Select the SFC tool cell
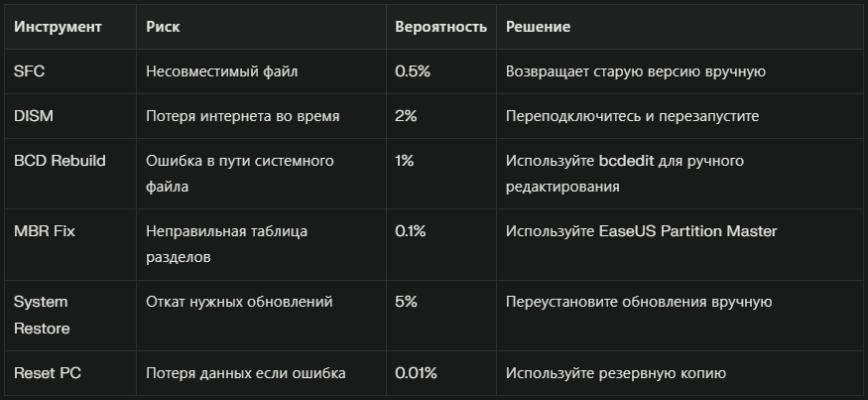 pos(29,71)
